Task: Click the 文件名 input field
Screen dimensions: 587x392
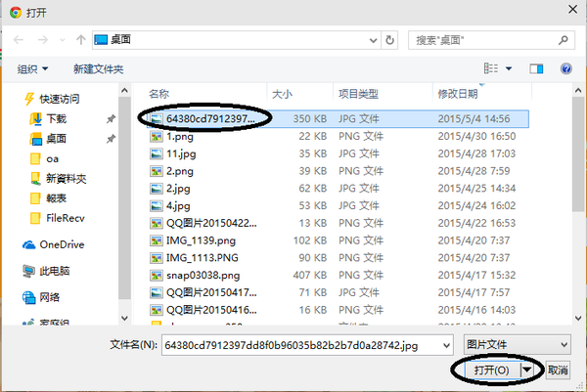Action: pos(305,345)
